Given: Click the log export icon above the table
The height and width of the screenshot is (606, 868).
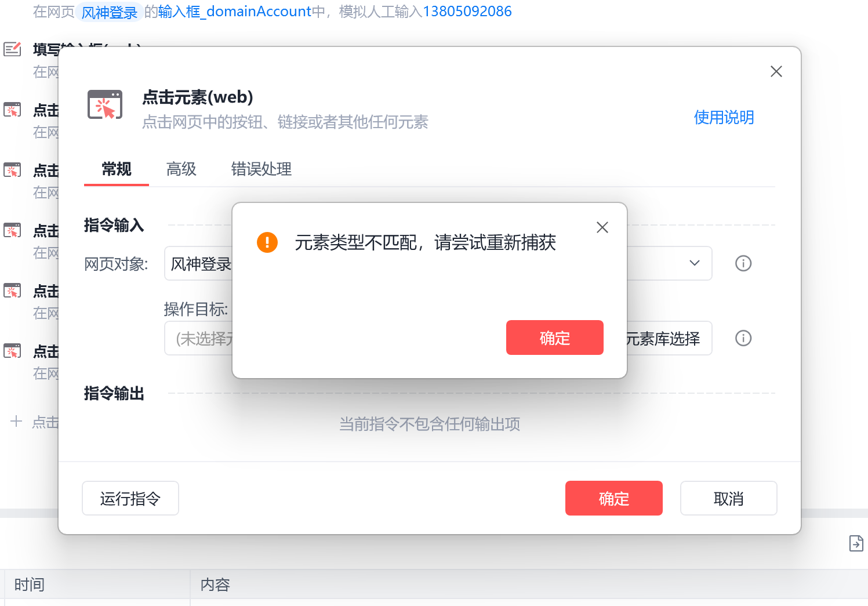Looking at the screenshot, I should tap(856, 543).
